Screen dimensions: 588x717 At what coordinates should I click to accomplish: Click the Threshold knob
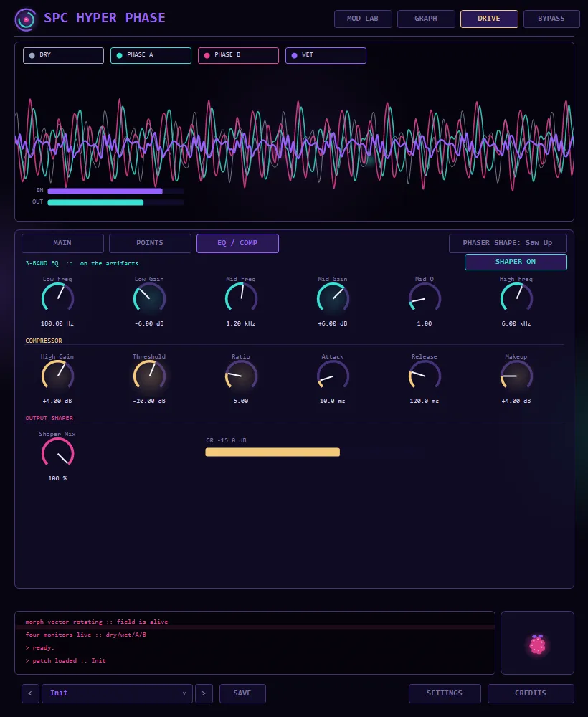point(150,376)
